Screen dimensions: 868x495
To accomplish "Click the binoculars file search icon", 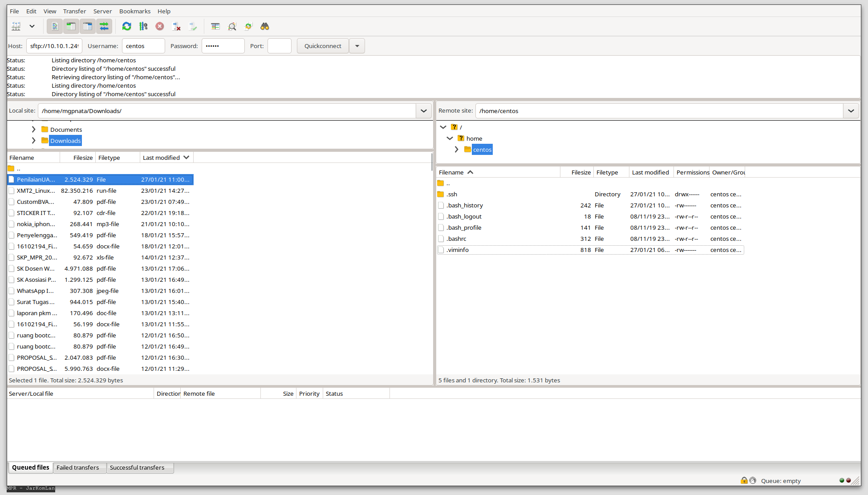I will 265,26.
